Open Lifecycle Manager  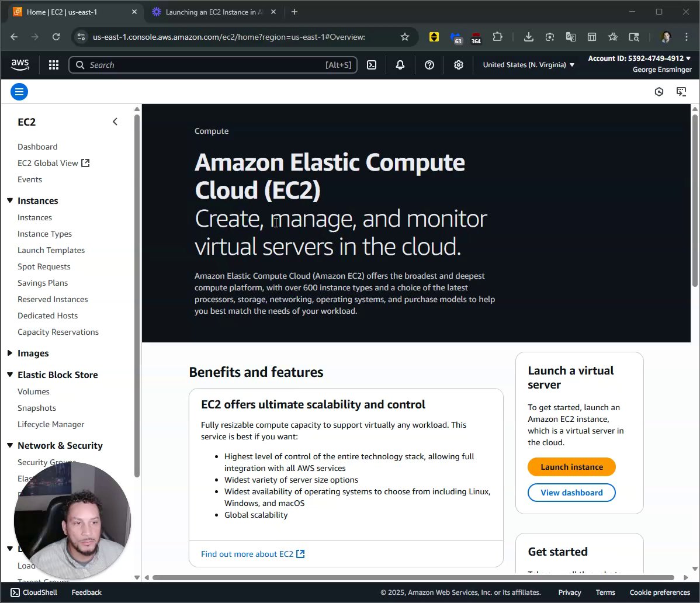click(51, 424)
